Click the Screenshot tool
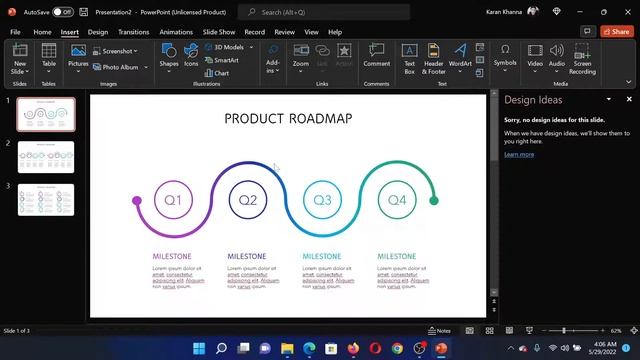Viewport: 640px width, 360px height. tap(115, 51)
